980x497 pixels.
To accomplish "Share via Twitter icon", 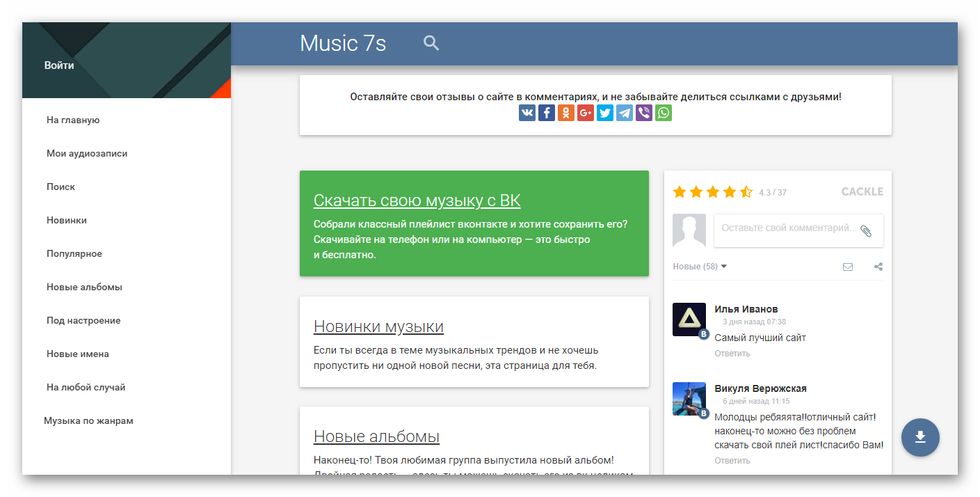I will click(x=605, y=113).
